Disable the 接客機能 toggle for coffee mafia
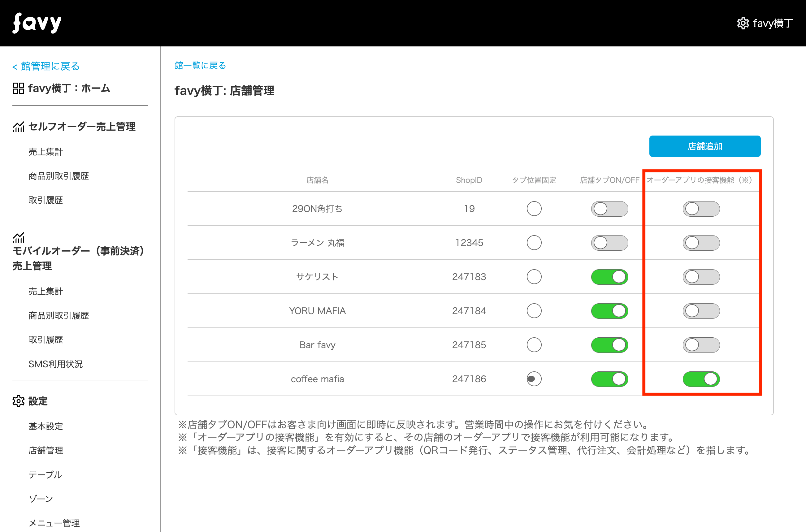 pyautogui.click(x=701, y=379)
